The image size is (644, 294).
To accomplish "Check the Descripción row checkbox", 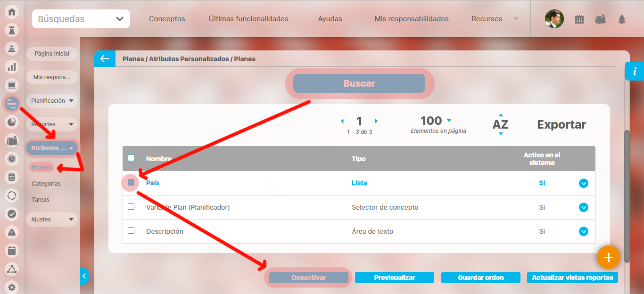I will tap(131, 230).
